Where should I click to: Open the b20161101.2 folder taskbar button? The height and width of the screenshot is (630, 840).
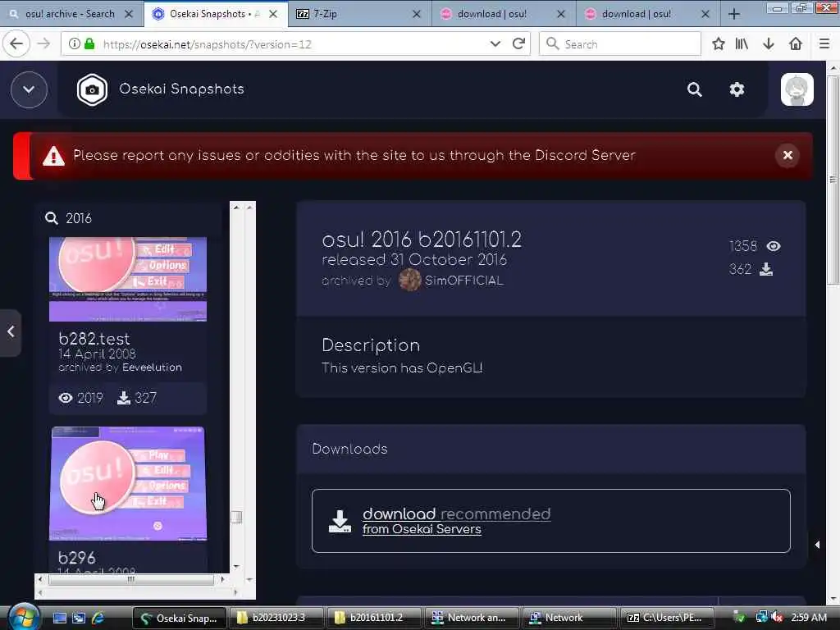point(375,618)
